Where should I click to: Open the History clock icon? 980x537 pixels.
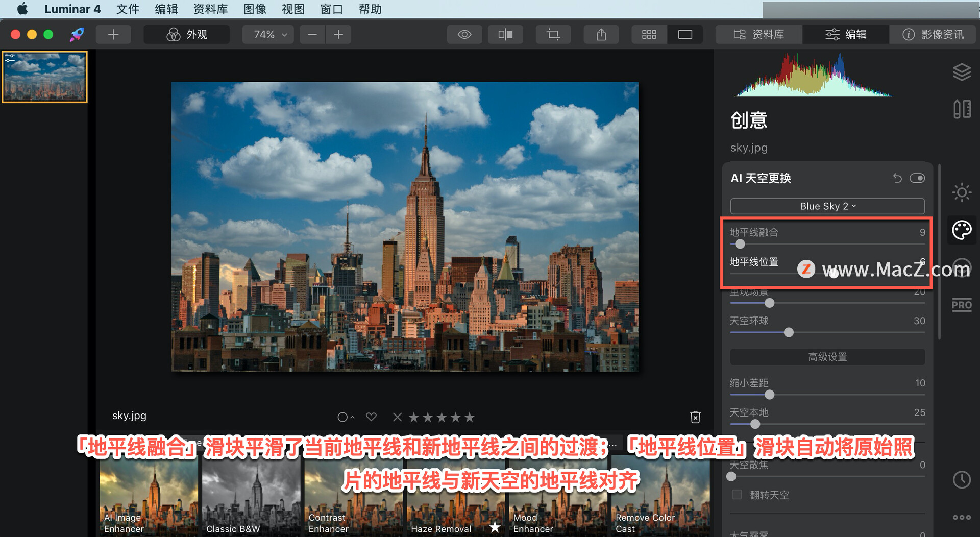962,479
